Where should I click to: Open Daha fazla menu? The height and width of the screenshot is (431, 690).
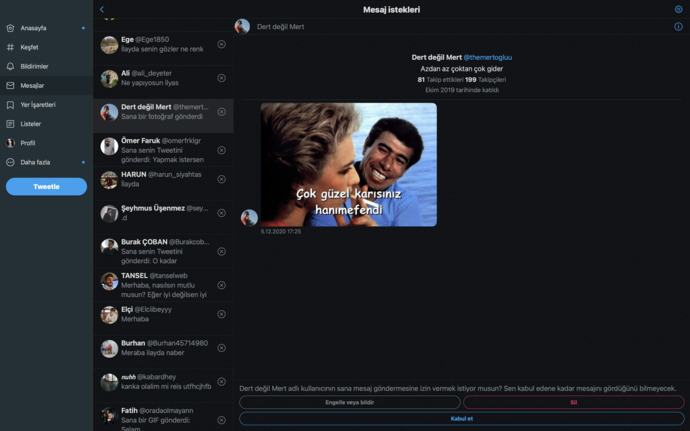click(47, 162)
